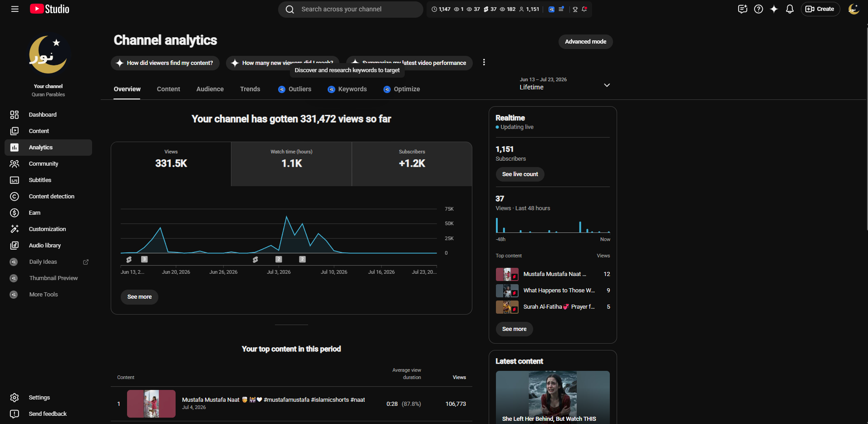This screenshot has height=424, width=868.
Task: Open Settings from the sidebar
Action: pos(48,397)
